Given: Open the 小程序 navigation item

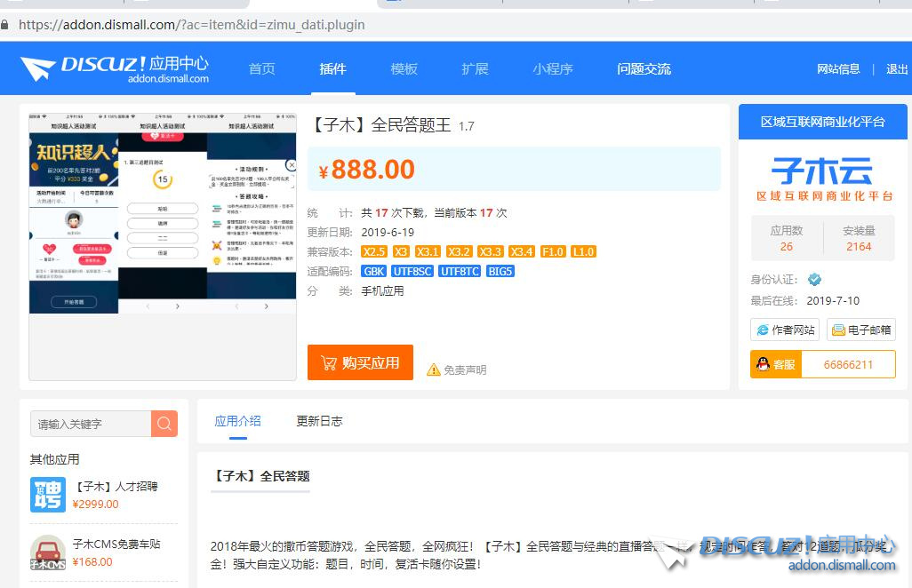Looking at the screenshot, I should 553,68.
